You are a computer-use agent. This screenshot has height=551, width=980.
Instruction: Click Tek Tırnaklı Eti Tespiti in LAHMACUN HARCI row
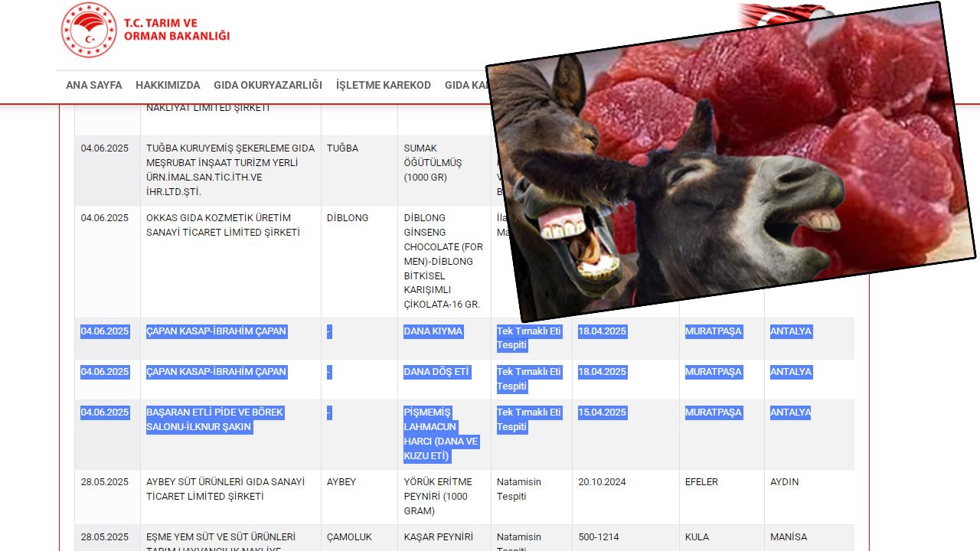[x=531, y=434]
